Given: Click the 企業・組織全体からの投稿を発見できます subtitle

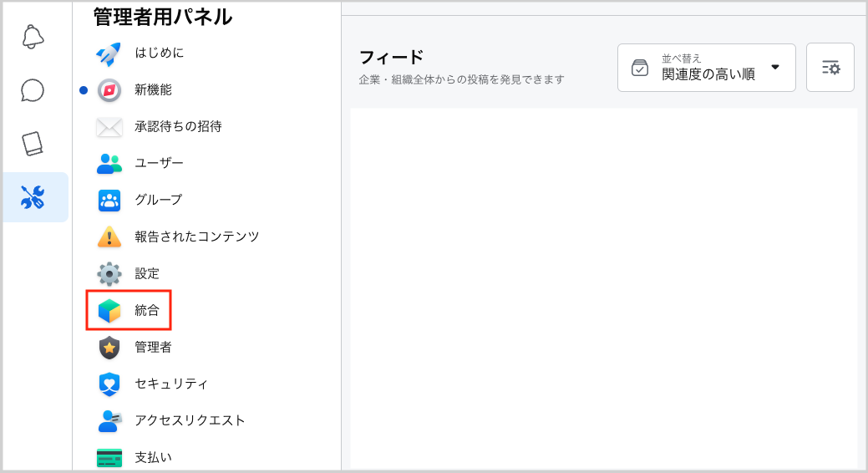Looking at the screenshot, I should [462, 79].
